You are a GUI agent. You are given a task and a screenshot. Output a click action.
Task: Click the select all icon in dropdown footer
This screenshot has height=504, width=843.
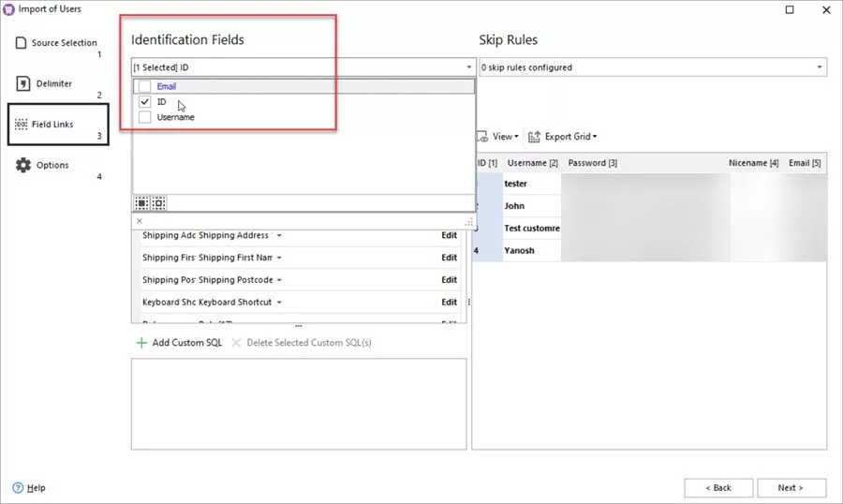click(x=141, y=203)
